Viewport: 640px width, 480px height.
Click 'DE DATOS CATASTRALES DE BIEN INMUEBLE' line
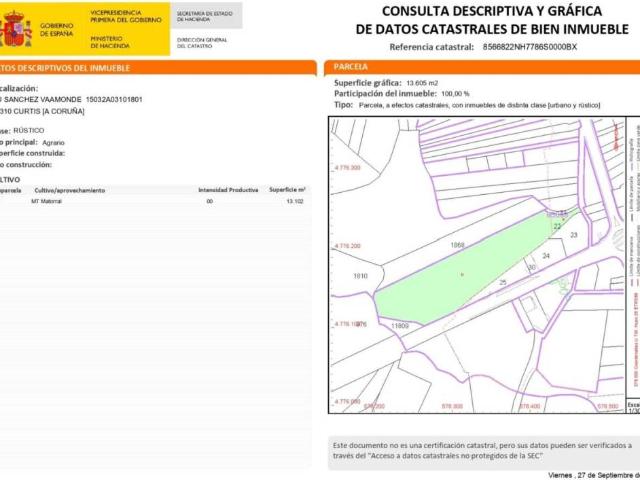click(x=492, y=29)
